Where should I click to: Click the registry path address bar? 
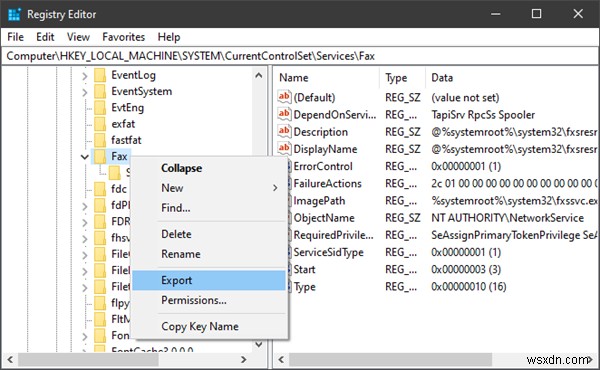pos(300,56)
